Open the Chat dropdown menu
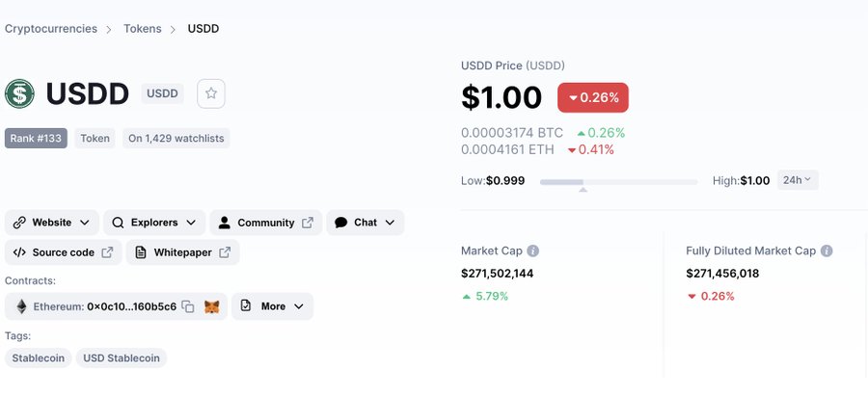Screen dimensions: 868x396 [x=366, y=223]
